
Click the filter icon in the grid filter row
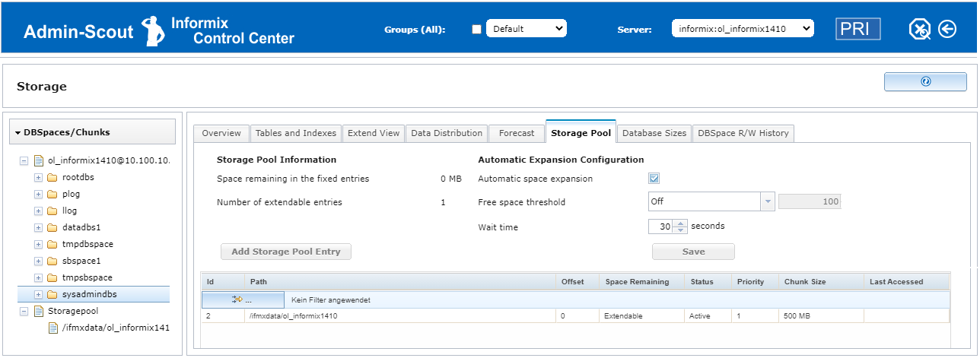237,299
